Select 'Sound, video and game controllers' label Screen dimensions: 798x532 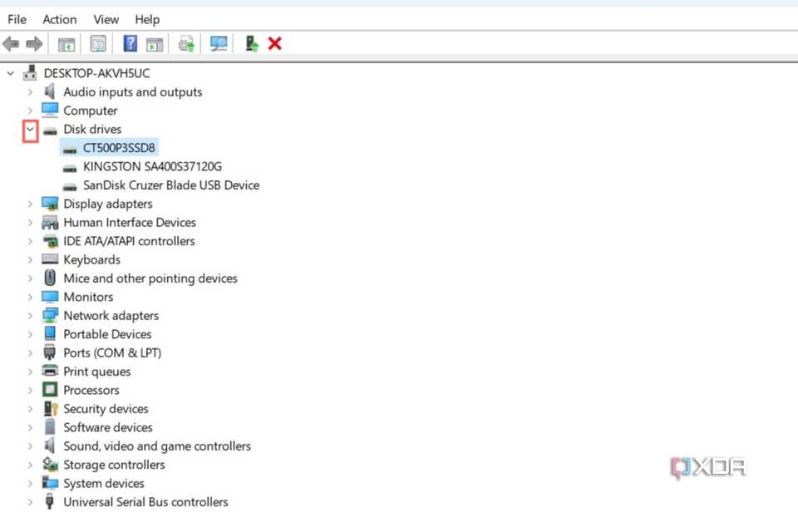(157, 446)
